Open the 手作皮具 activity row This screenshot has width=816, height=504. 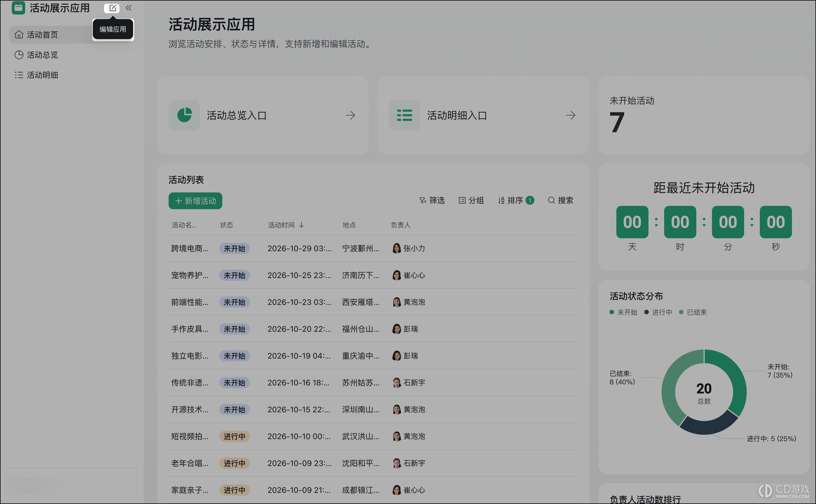pos(373,329)
